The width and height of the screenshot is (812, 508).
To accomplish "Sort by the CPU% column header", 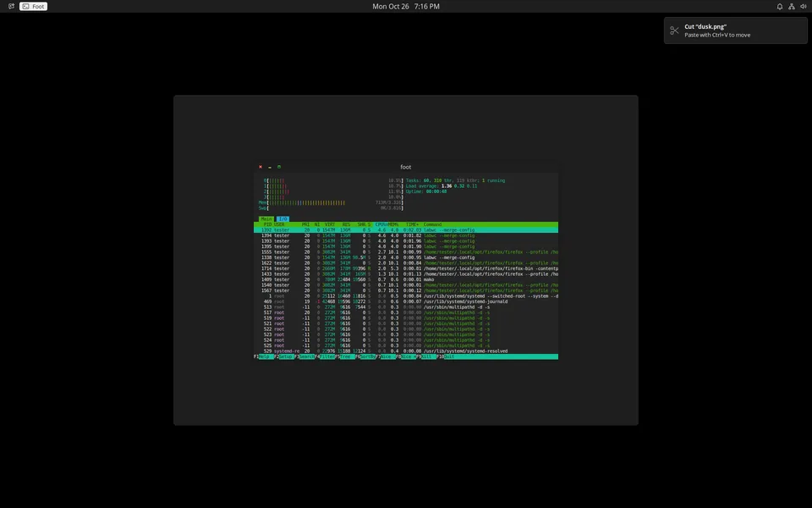I will [x=381, y=224].
